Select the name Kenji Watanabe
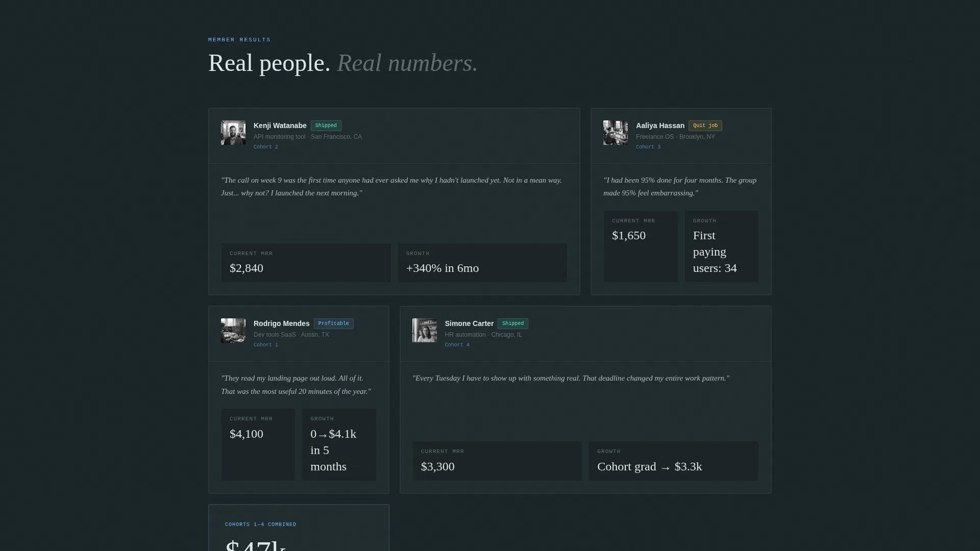 280,126
